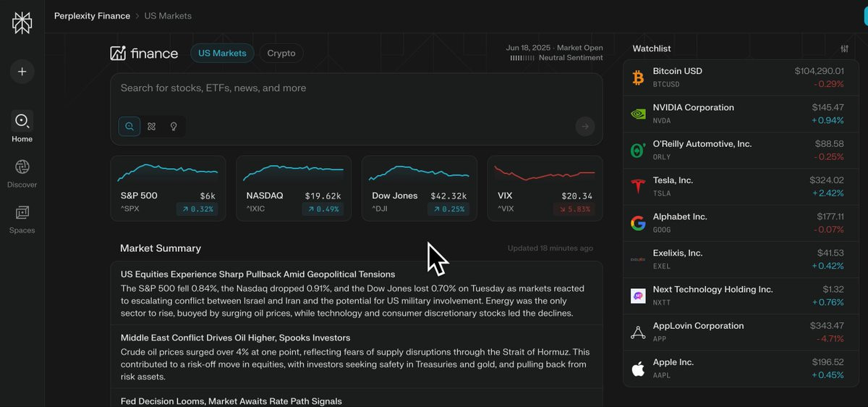Image resolution: width=868 pixels, height=407 pixels.
Task: Open the Spaces sidebar icon
Action: [x=22, y=212]
